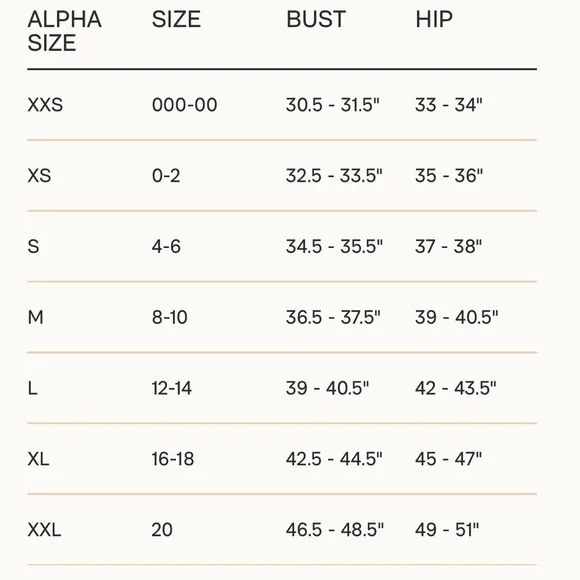This screenshot has width=580, height=580.
Task: Click the 4-6 size value
Action: (x=166, y=246)
